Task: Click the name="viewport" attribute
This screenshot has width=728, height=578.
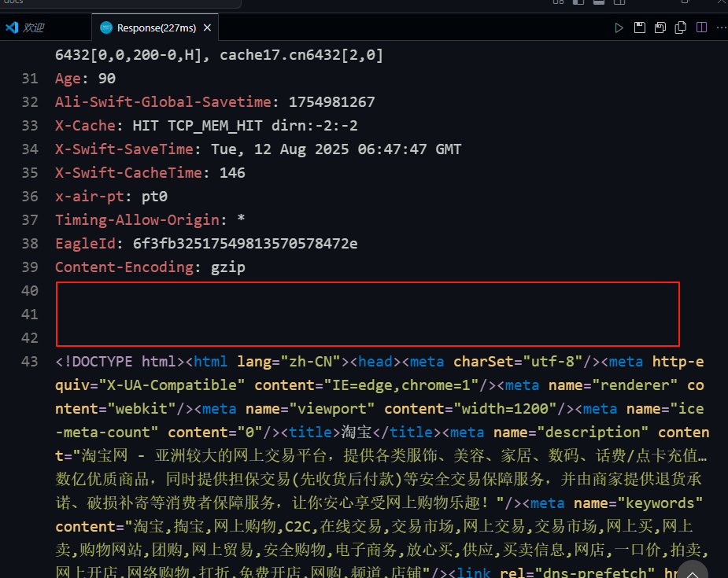Action: (310, 409)
